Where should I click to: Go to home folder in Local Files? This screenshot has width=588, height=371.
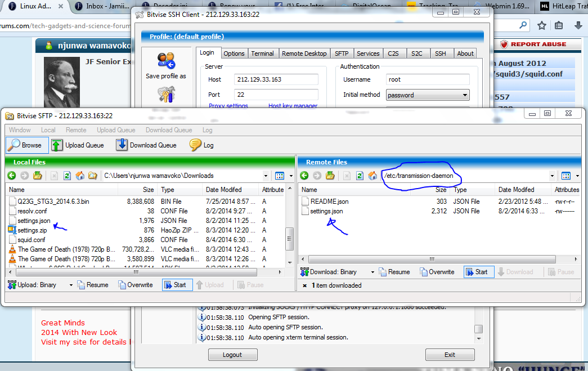[x=80, y=176]
